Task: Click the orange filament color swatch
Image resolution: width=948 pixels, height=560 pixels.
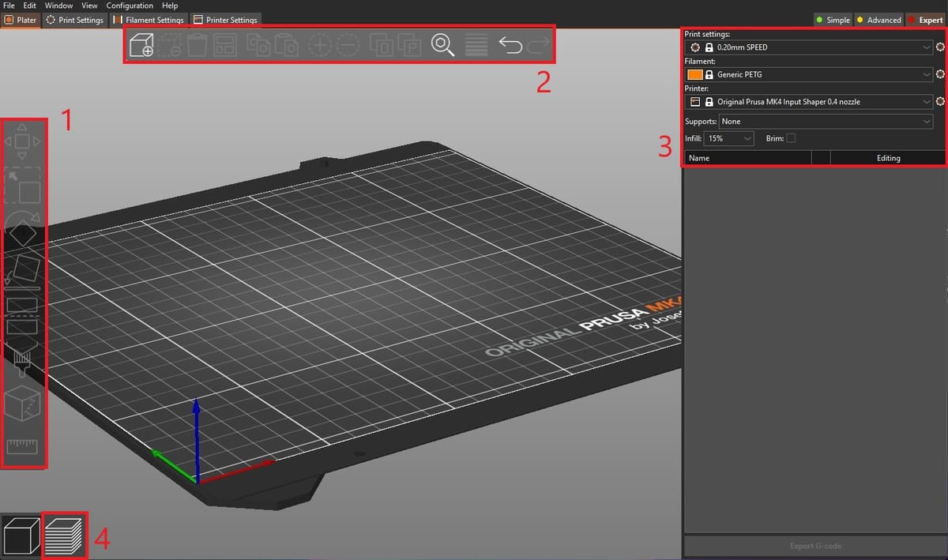Action: tap(695, 74)
